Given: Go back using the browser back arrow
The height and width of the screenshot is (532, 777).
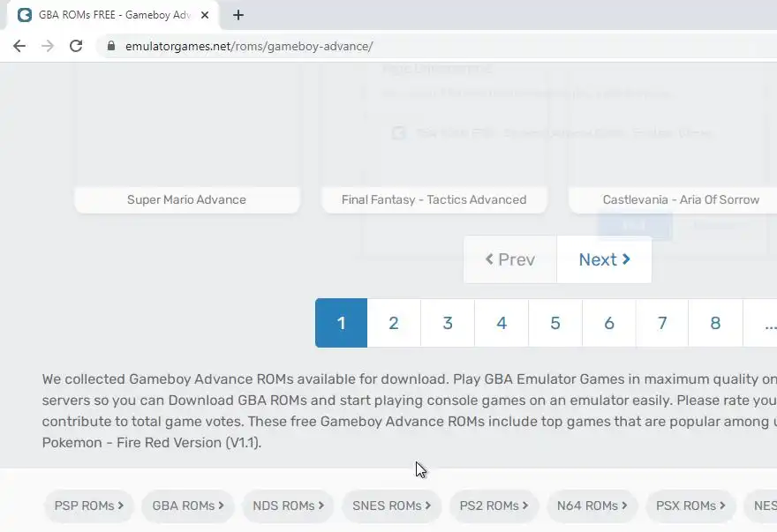Looking at the screenshot, I should [x=19, y=46].
